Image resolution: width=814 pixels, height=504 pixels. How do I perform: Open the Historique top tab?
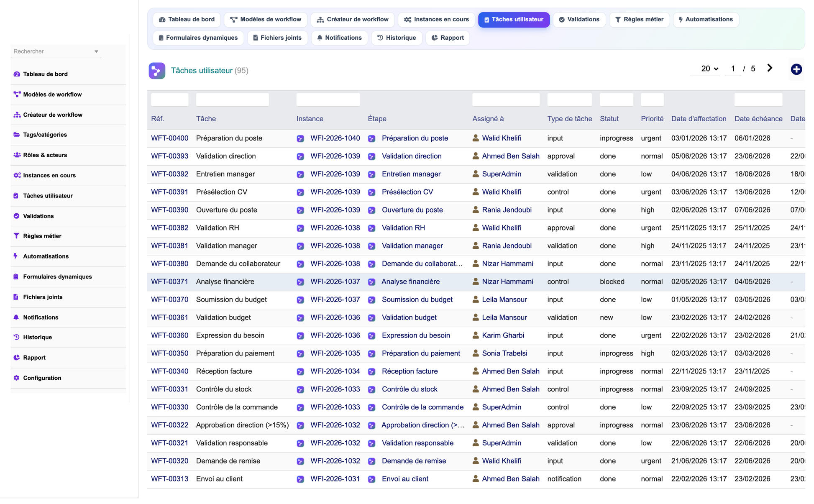[397, 38]
